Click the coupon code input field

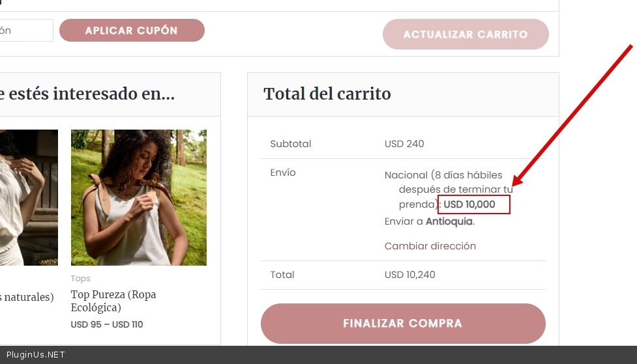[x=27, y=31]
